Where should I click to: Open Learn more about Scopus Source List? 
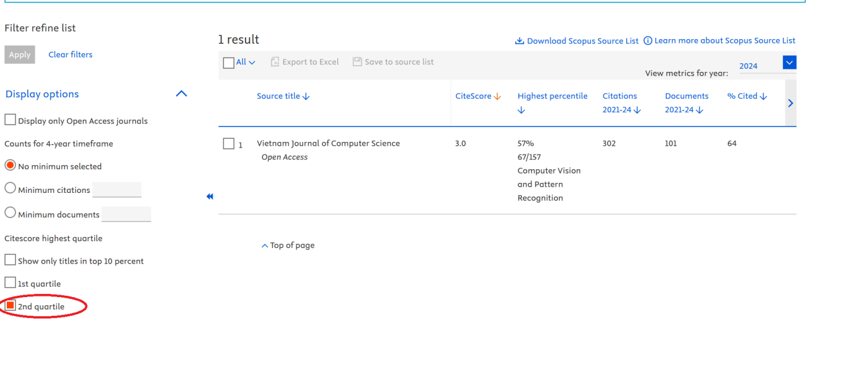(725, 40)
